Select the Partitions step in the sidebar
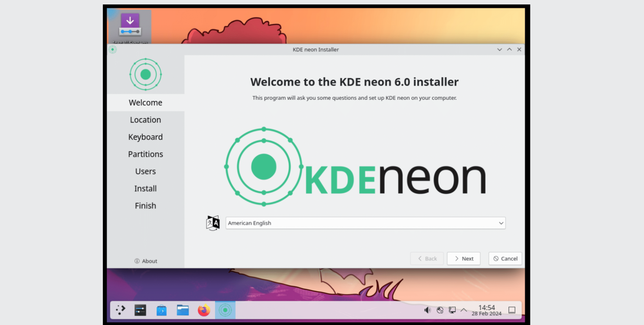The image size is (644, 325). (146, 154)
